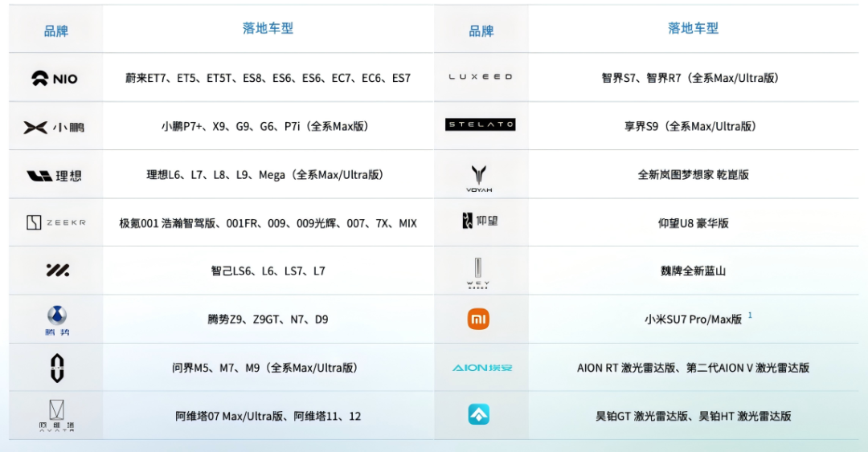Open the ZEEKR brand logo
The image size is (868, 452).
click(55, 223)
